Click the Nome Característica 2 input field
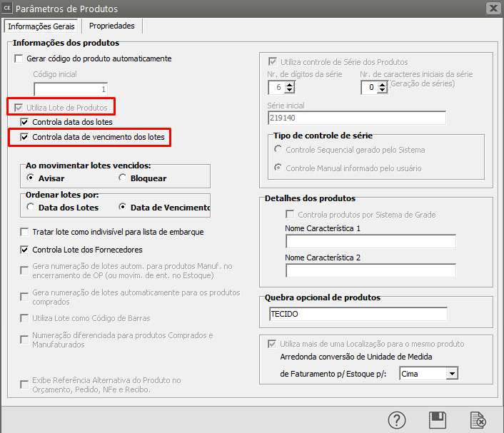This screenshot has width=504, height=433. tap(370, 270)
